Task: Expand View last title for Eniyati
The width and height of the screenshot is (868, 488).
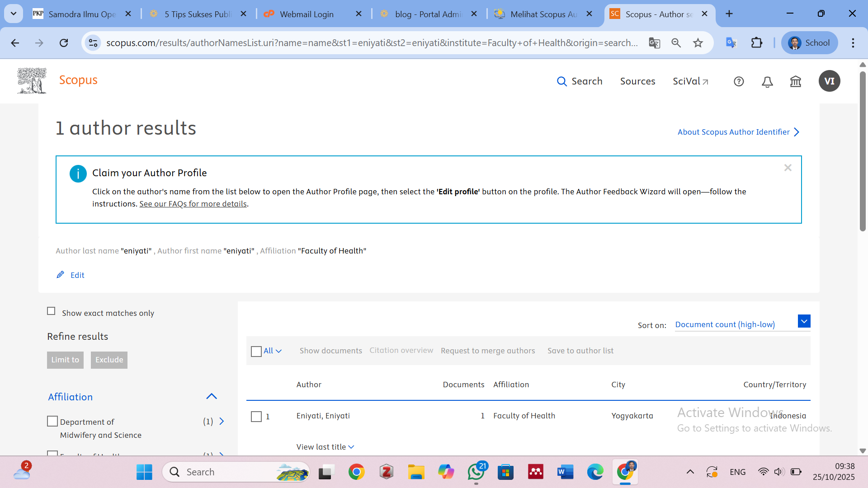Action: (x=325, y=446)
